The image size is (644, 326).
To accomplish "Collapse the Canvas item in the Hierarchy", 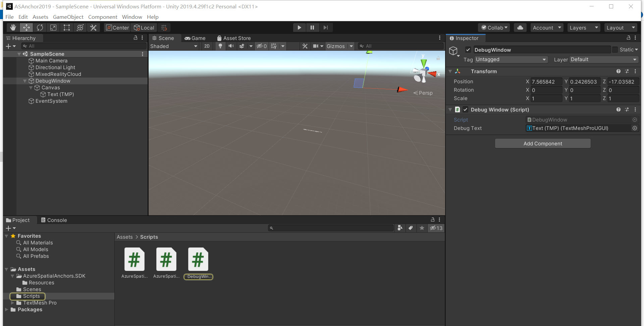I will [31, 88].
